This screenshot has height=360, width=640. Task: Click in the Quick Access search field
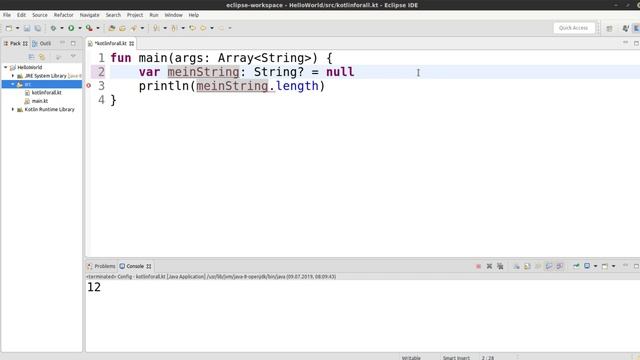pos(573,28)
